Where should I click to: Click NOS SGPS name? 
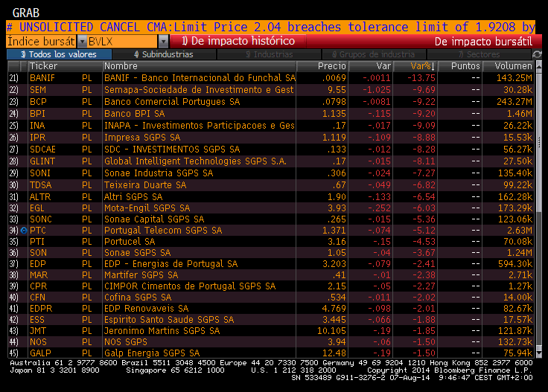[126, 342]
